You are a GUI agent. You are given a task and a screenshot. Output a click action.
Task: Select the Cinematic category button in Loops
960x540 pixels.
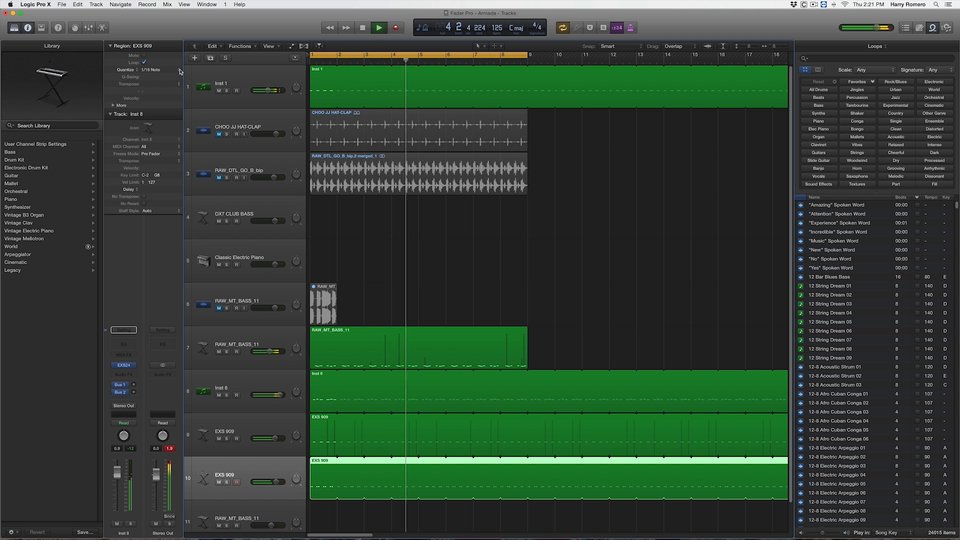click(x=934, y=105)
